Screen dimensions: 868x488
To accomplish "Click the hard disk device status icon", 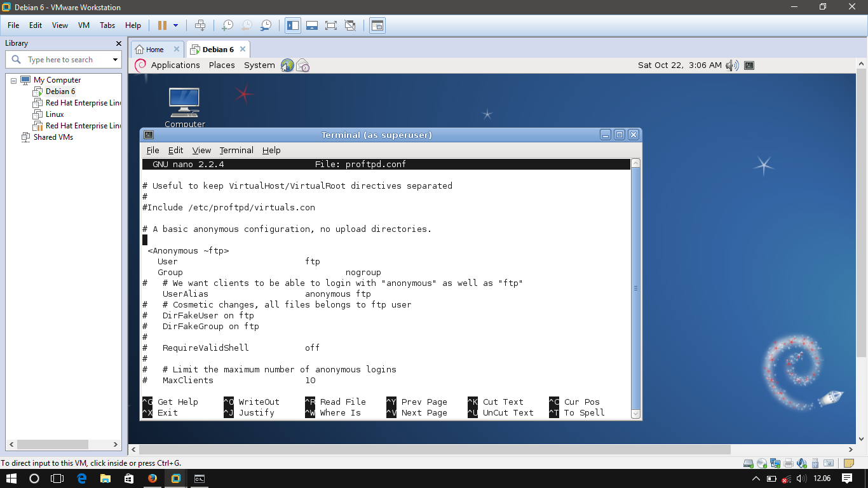I will click(x=749, y=463).
